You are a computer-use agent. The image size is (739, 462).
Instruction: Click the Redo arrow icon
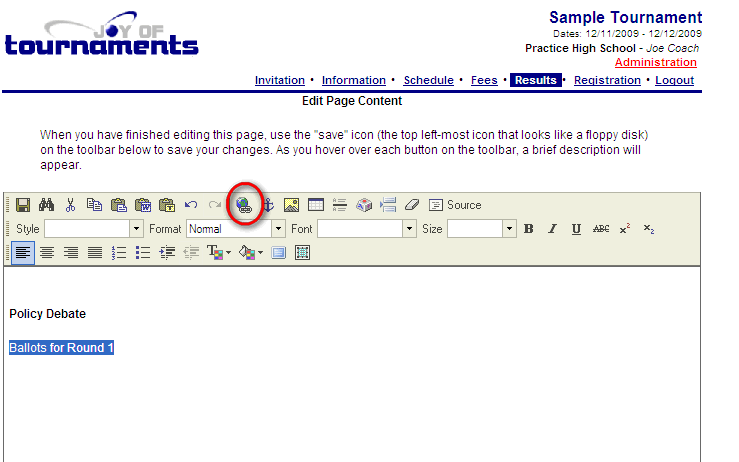pos(215,205)
